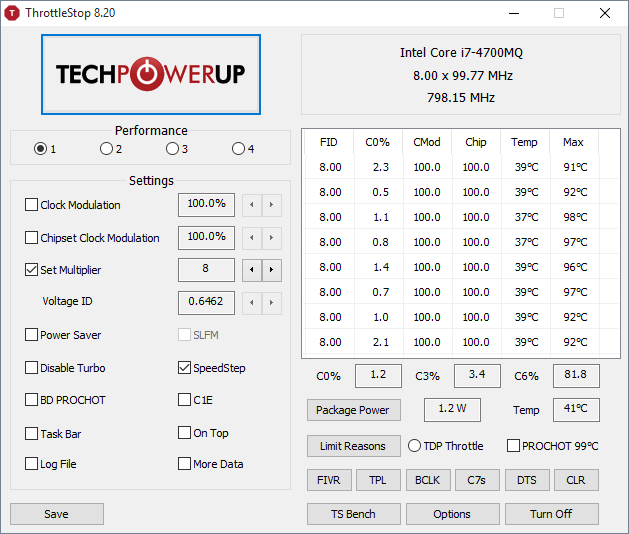Close the ThrottleStop window
The width and height of the screenshot is (629, 534).
[605, 13]
